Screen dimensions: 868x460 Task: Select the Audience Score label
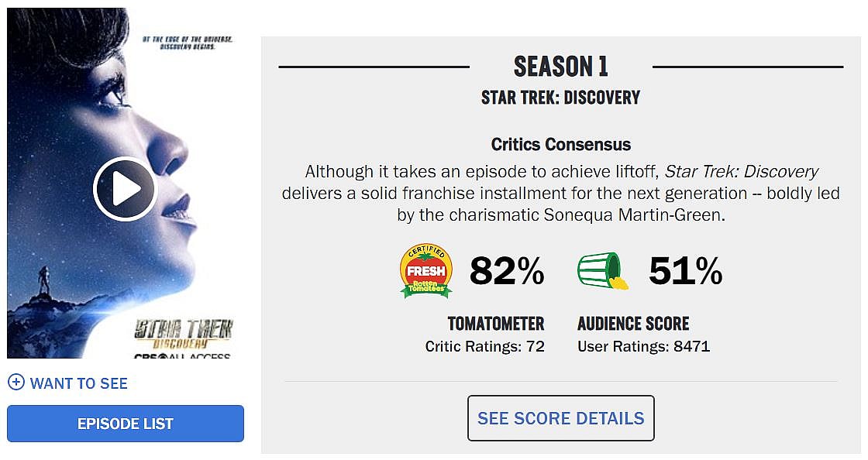(x=633, y=324)
